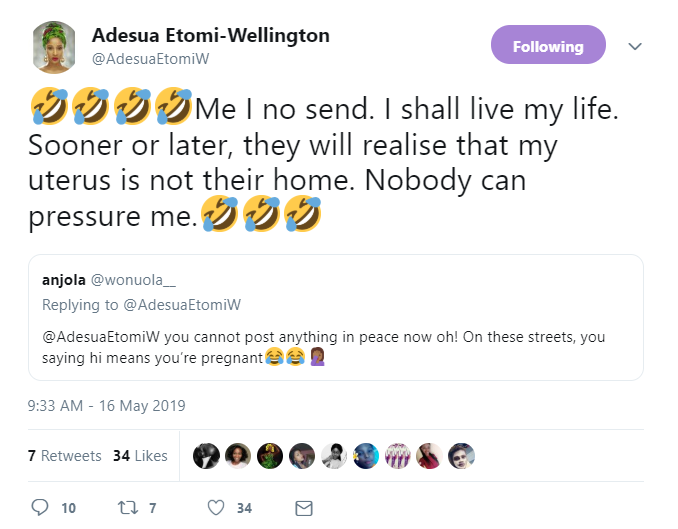Screen dimensions: 678x529
Task: Click the retweet arrows icon
Action: [127, 507]
